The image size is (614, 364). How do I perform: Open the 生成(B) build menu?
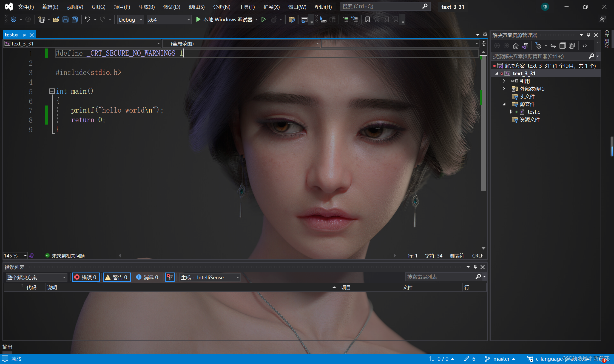point(146,7)
